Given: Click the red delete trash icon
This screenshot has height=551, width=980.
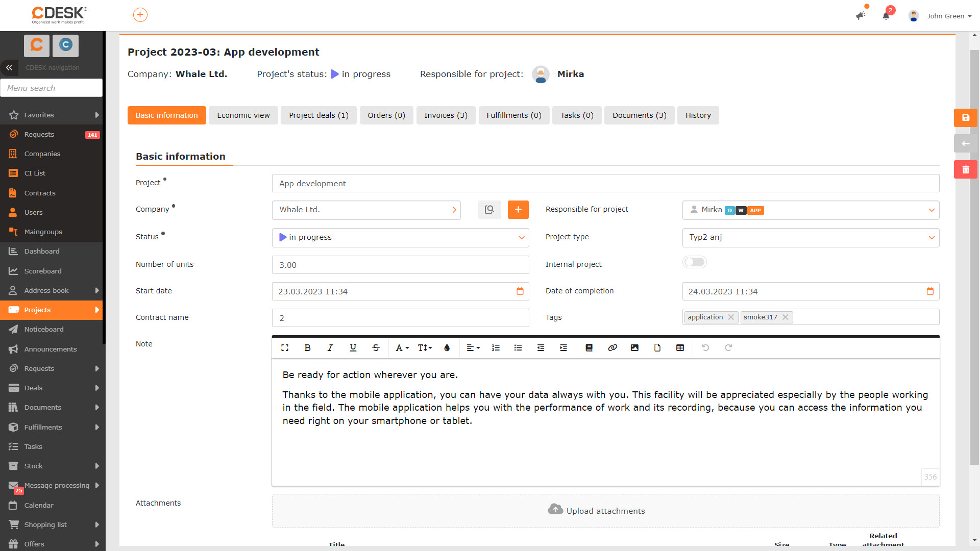Looking at the screenshot, I should point(965,169).
